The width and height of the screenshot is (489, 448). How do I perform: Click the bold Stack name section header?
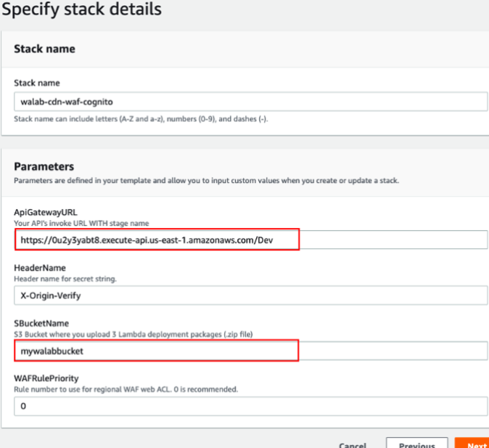point(44,49)
